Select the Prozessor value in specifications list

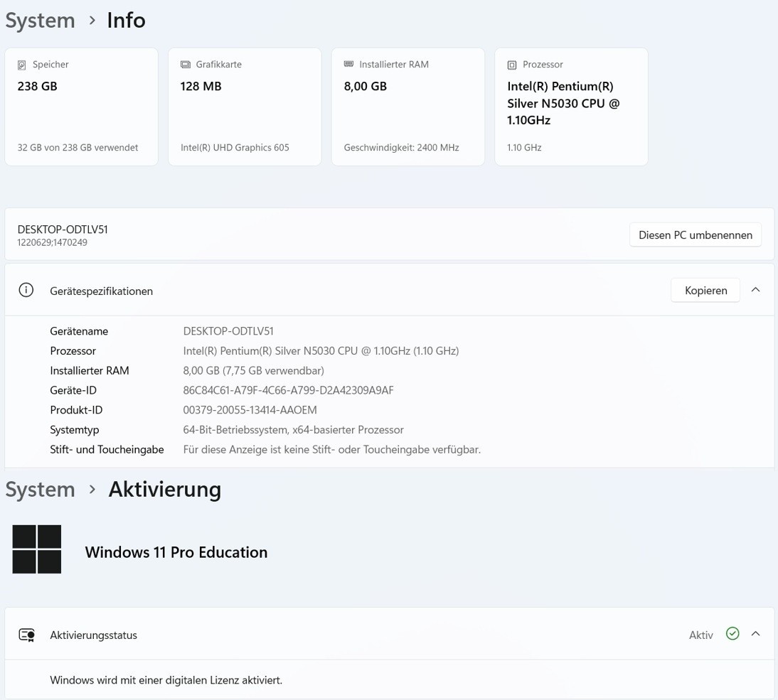[x=321, y=351]
